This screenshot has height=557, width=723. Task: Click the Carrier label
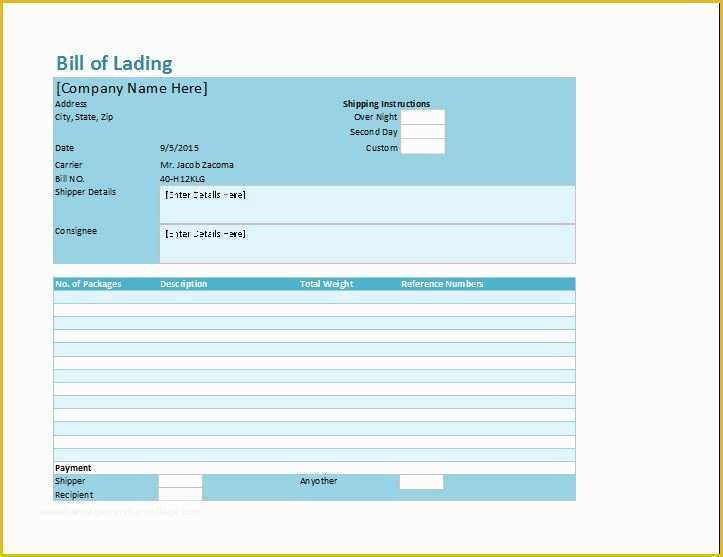[x=69, y=165]
